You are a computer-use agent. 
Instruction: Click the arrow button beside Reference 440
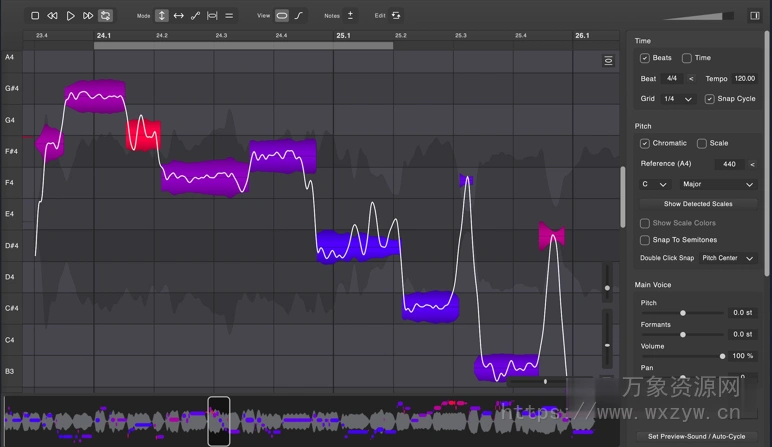point(752,164)
